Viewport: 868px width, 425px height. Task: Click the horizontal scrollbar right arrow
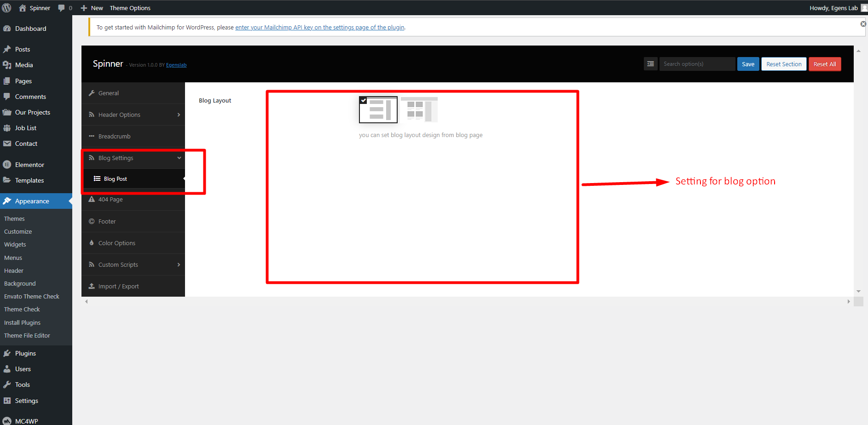tap(849, 301)
